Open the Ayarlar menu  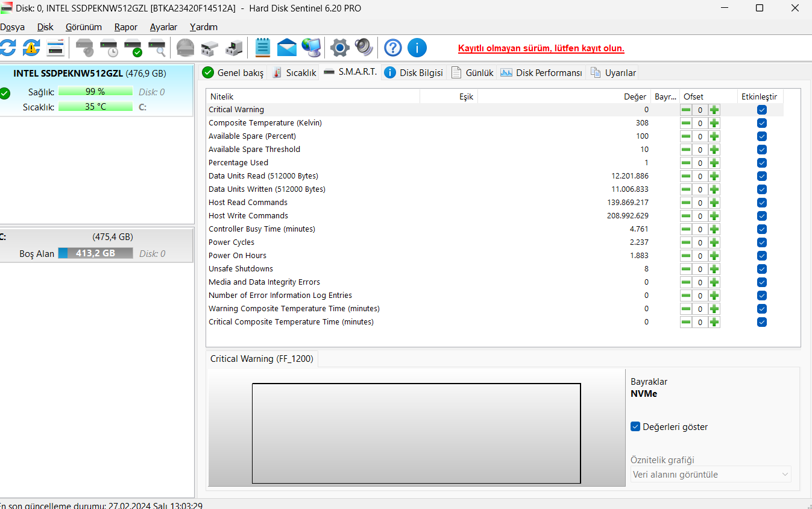(x=163, y=27)
